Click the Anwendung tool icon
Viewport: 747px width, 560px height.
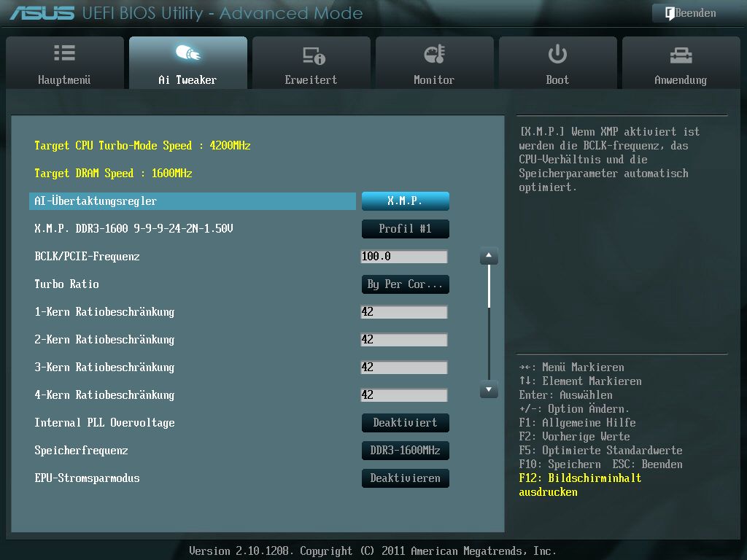(x=681, y=55)
